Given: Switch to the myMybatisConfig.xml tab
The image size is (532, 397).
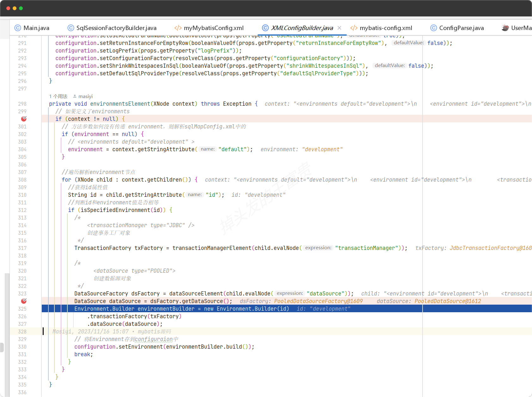Looking at the screenshot, I should pyautogui.click(x=209, y=28).
